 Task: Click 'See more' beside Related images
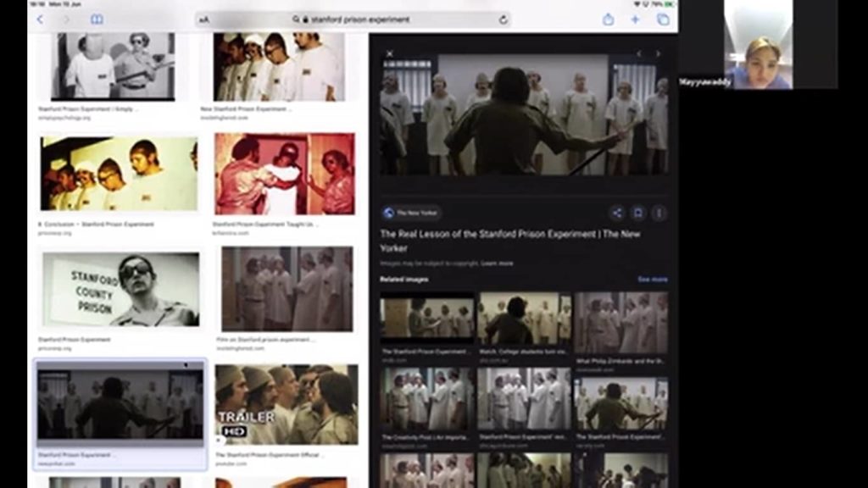[x=653, y=280]
